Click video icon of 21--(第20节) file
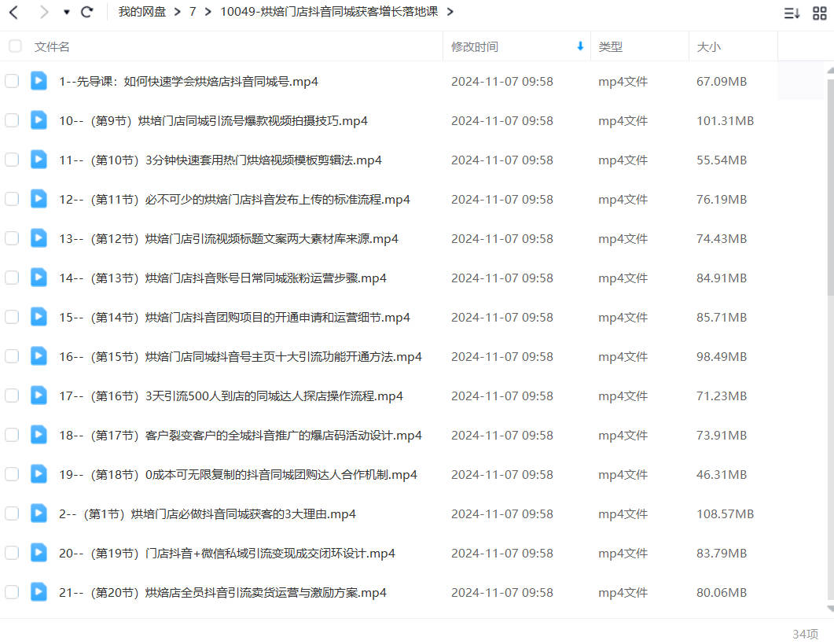 click(x=39, y=592)
